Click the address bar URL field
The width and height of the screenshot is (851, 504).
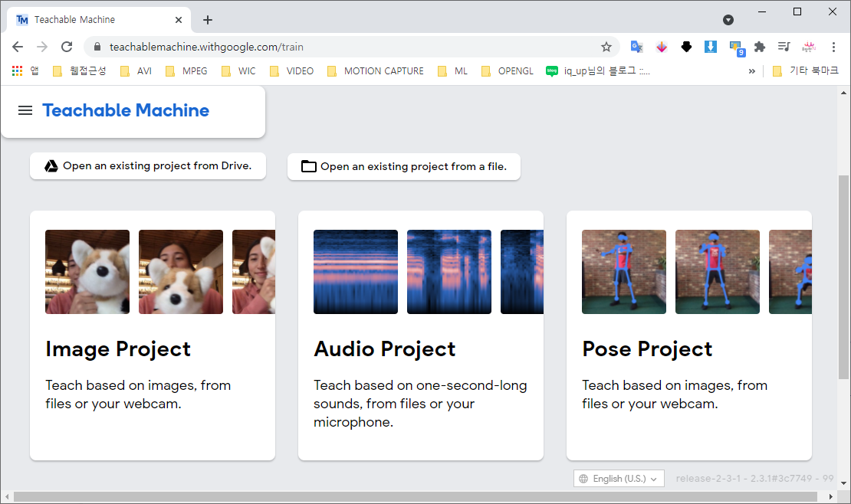click(352, 47)
